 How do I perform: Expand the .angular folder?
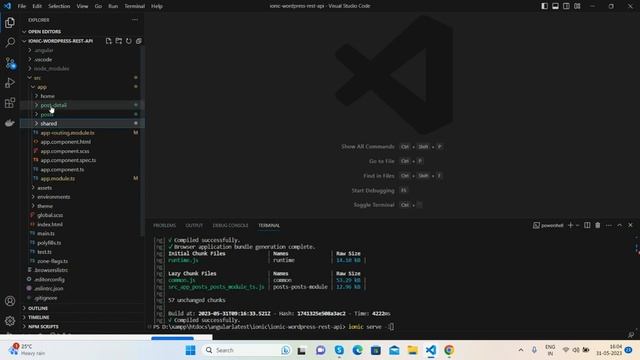coord(82,50)
